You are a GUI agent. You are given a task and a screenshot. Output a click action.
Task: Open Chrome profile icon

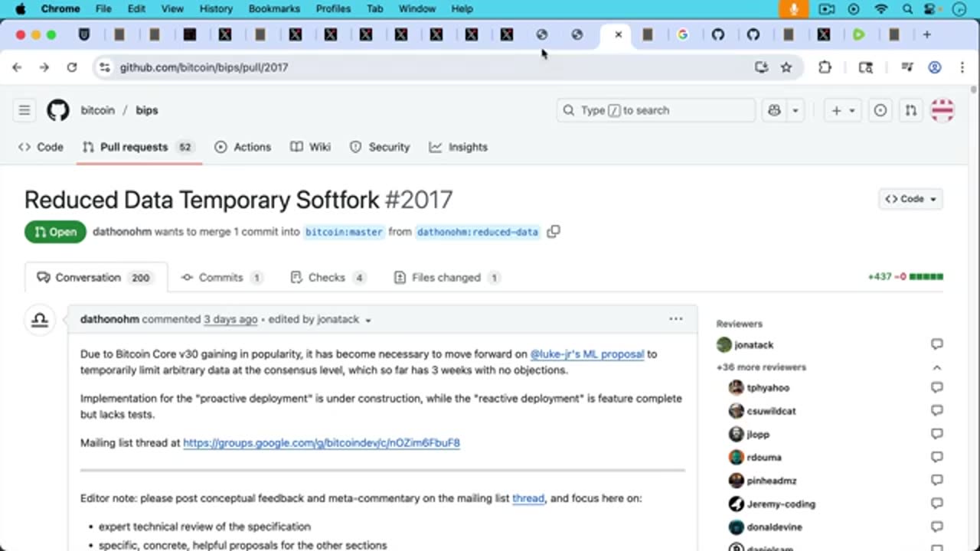935,67
